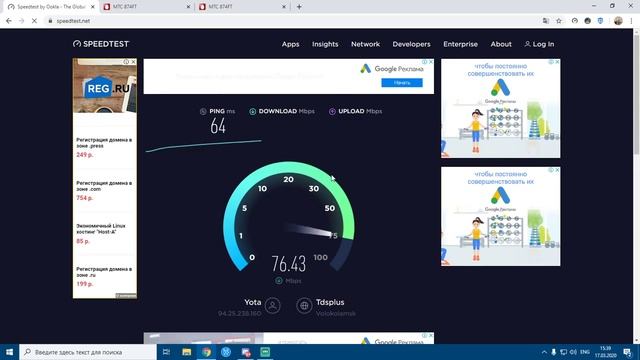Close the REG.RU sidebar ad

pyautogui.click(x=133, y=62)
